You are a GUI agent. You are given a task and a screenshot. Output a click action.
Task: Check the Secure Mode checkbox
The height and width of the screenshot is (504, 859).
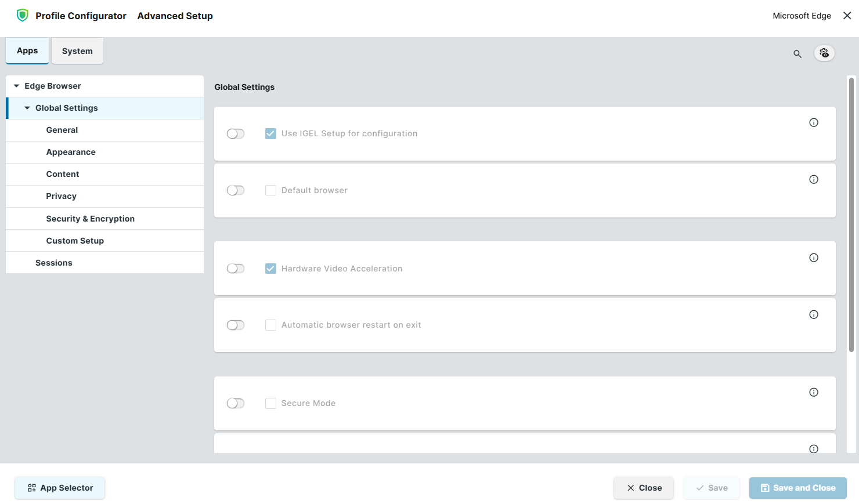(x=270, y=403)
